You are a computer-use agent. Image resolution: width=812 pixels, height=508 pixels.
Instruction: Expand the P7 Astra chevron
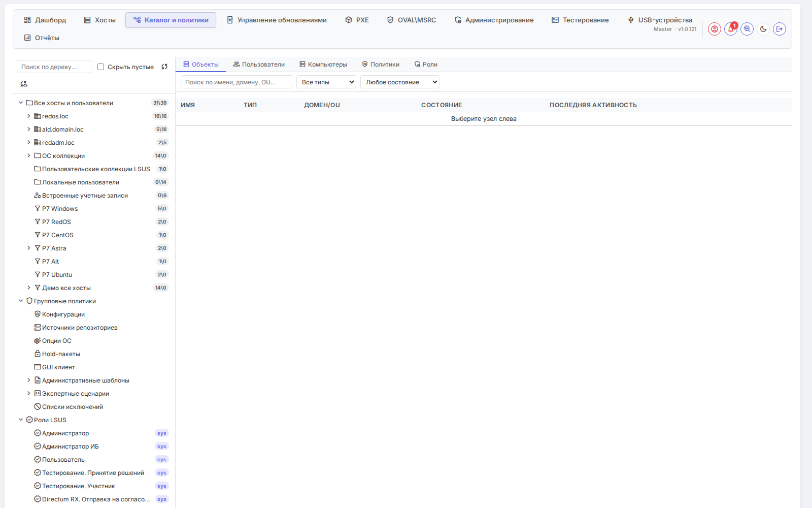29,248
